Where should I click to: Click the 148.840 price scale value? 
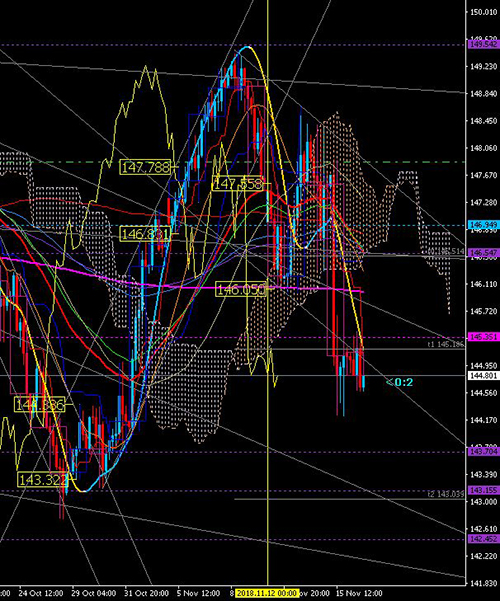point(484,94)
